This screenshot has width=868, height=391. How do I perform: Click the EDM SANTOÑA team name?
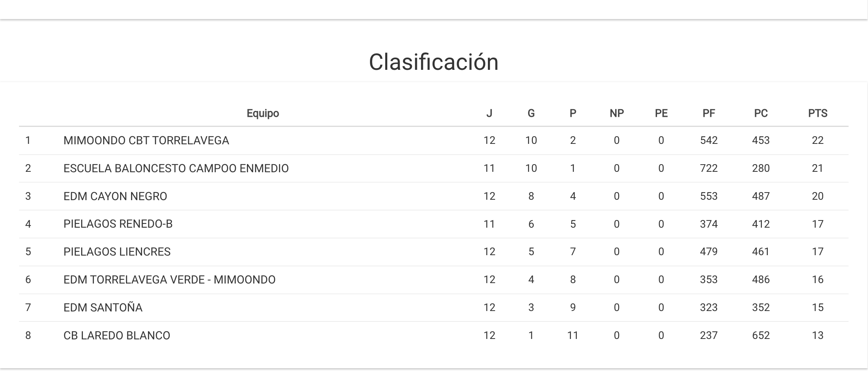point(103,308)
